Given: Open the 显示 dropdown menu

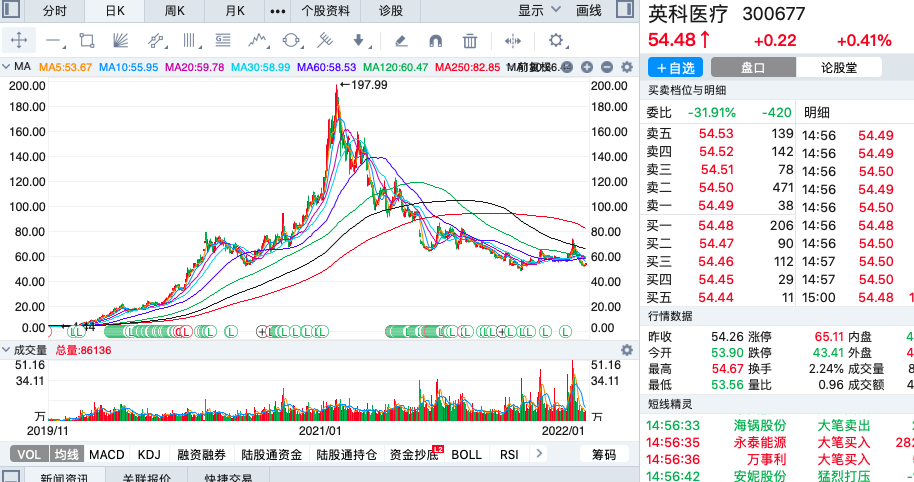Looking at the screenshot, I should [538, 10].
